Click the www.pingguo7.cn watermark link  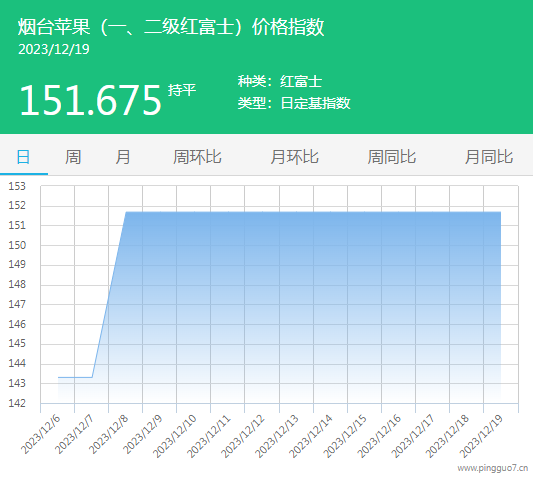[x=493, y=468]
